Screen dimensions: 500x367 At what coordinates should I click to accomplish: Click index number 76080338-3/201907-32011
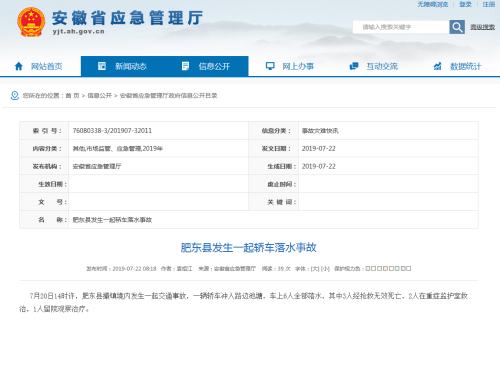click(112, 131)
